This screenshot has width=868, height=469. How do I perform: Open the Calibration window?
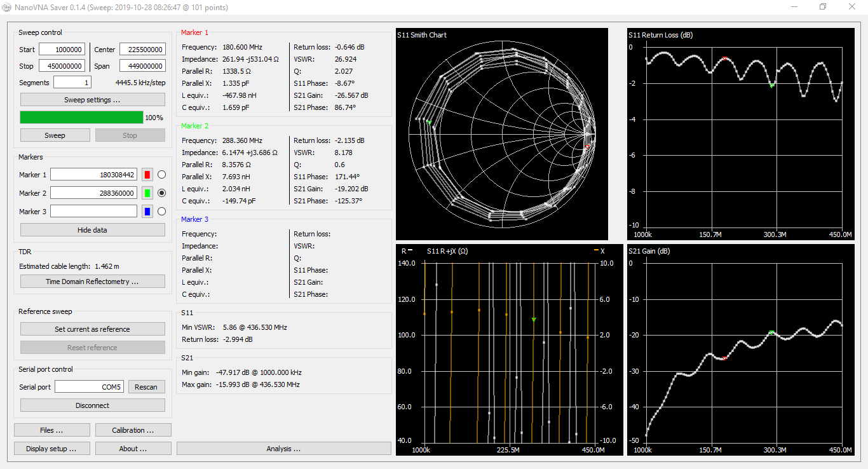(133, 430)
